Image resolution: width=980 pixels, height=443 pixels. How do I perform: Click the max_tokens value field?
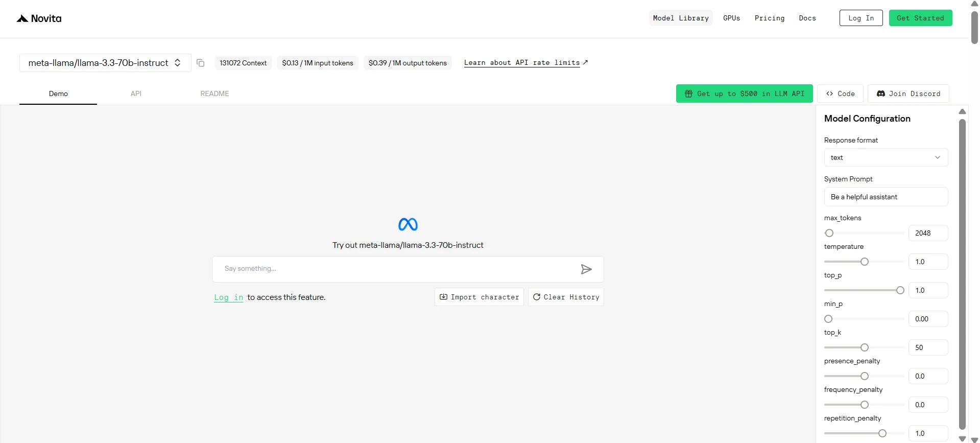(928, 233)
